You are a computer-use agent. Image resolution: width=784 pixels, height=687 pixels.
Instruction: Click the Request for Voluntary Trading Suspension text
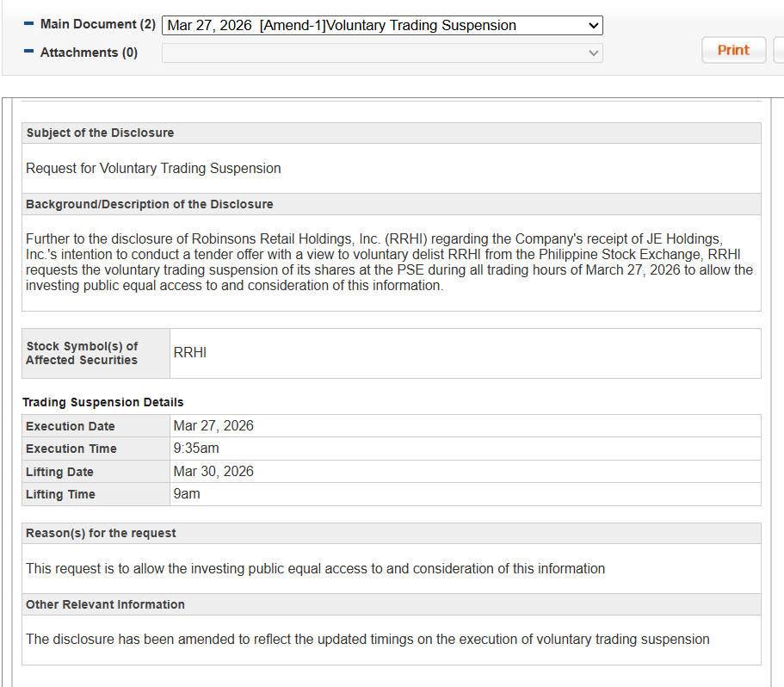[153, 169]
